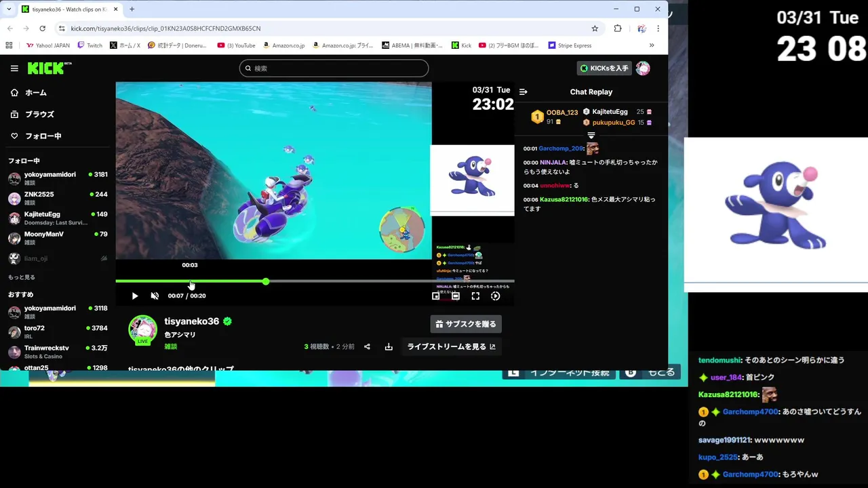Open the (3) YouTube bookmark
Image resolution: width=868 pixels, height=488 pixels.
[x=236, y=45]
